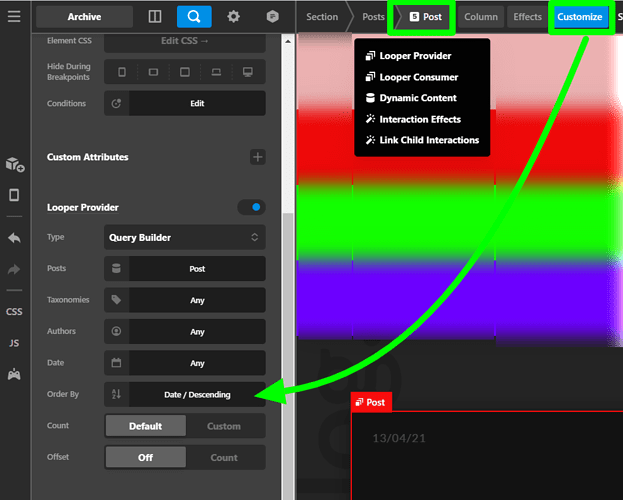The height and width of the screenshot is (500, 623).
Task: Click the Archive title button
Action: [x=84, y=17]
